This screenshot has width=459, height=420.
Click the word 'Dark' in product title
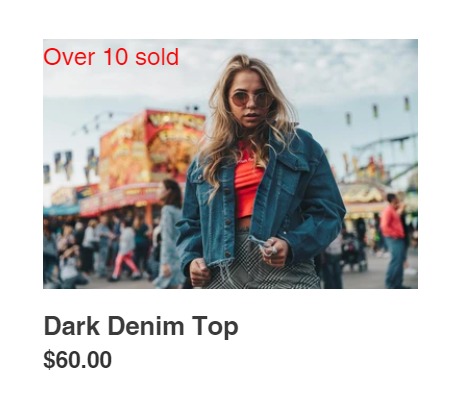[x=72, y=326]
